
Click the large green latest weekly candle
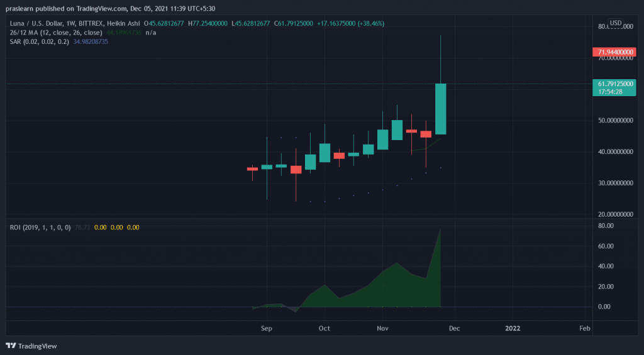tap(440, 109)
